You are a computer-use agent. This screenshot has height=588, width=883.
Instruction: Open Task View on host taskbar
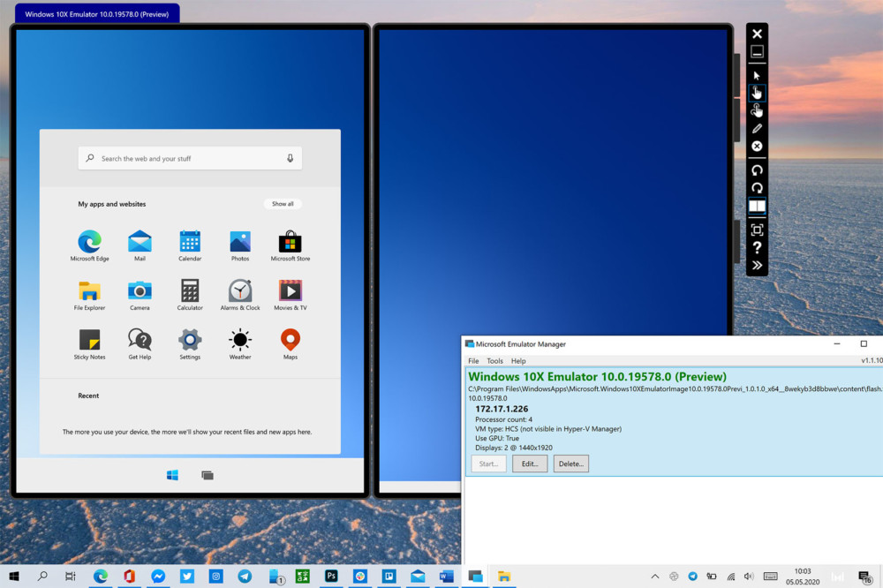click(x=71, y=577)
